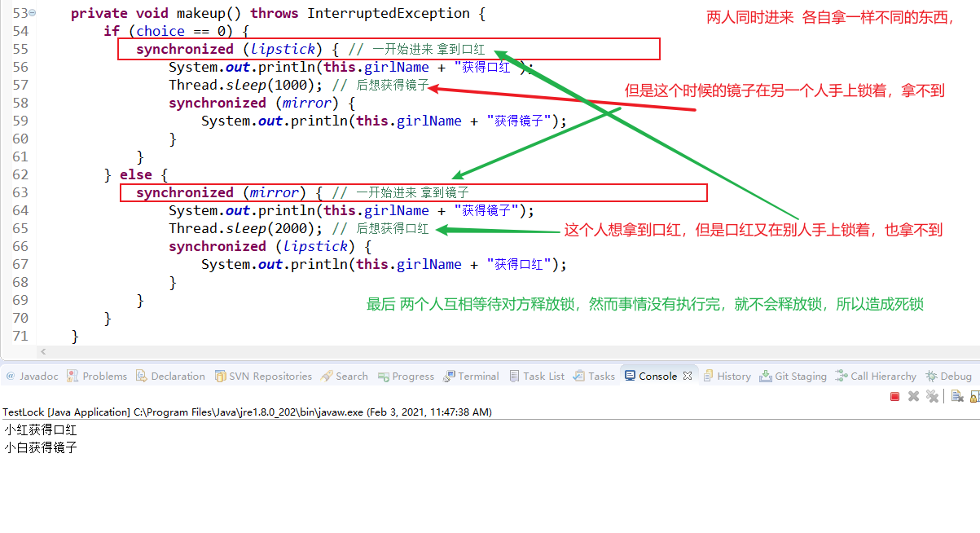Click 'synchronized (mirror)' on line 63
Viewport: 980px width, 533px height.
pyautogui.click(x=222, y=192)
